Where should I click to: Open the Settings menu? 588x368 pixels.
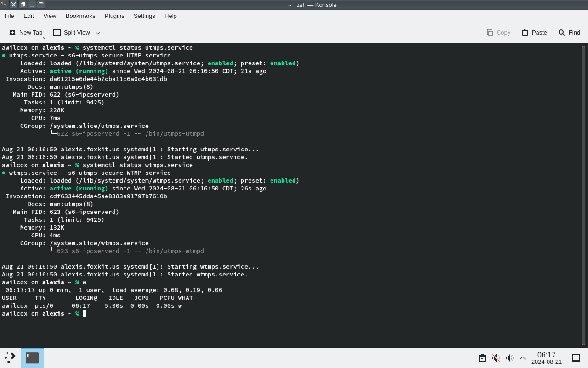(x=144, y=16)
